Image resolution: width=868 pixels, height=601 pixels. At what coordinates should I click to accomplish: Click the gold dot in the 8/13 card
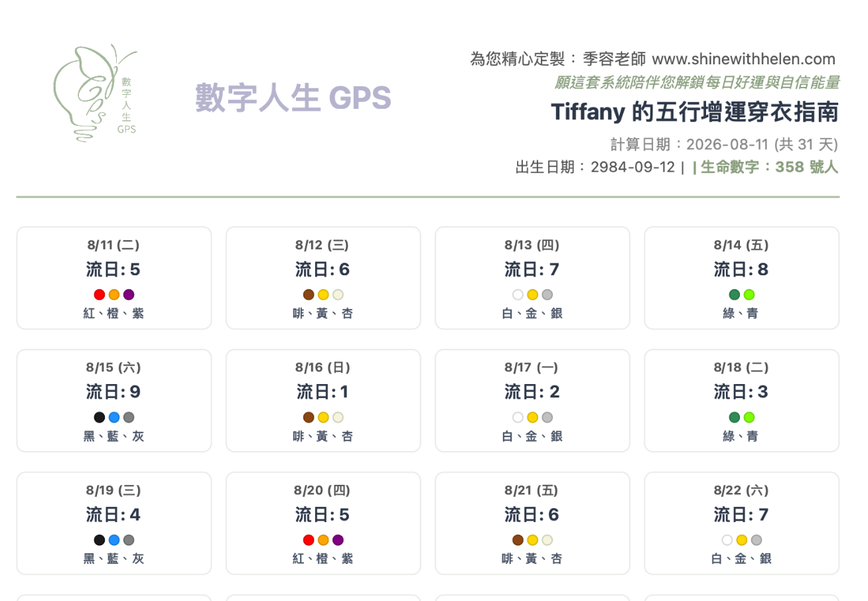(x=532, y=295)
